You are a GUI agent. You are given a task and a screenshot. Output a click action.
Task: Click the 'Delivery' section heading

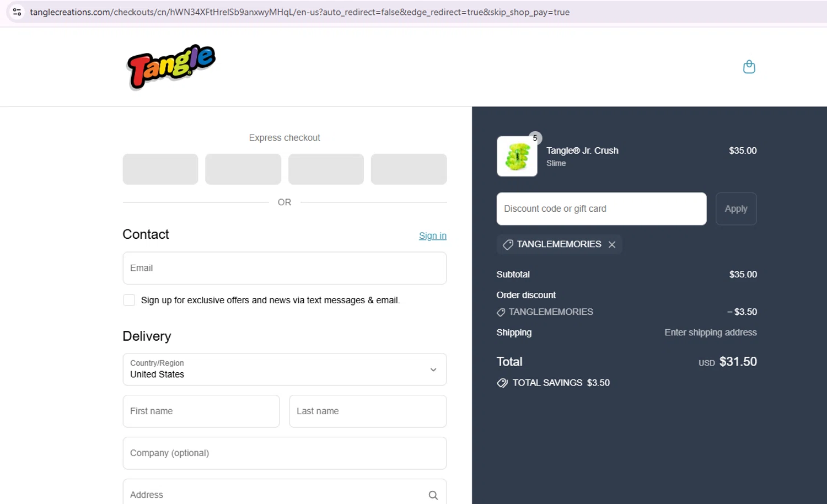point(147,336)
